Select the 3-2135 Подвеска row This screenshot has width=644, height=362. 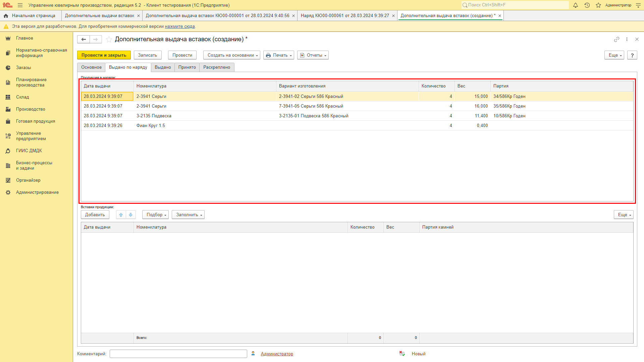(x=357, y=116)
